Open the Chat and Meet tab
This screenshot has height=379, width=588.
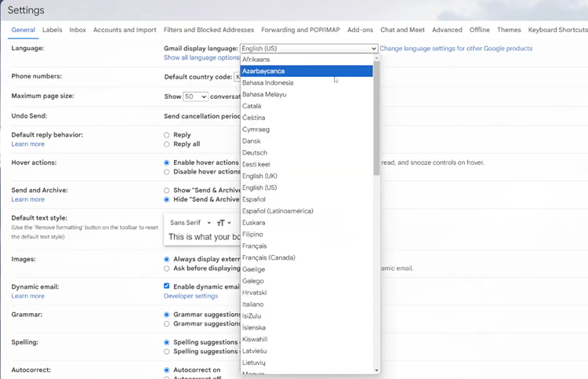point(402,30)
